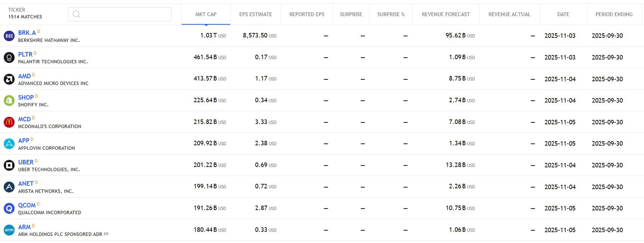This screenshot has height=243, width=644.
Task: Click the Arista Networks logo icon
Action: click(x=9, y=187)
